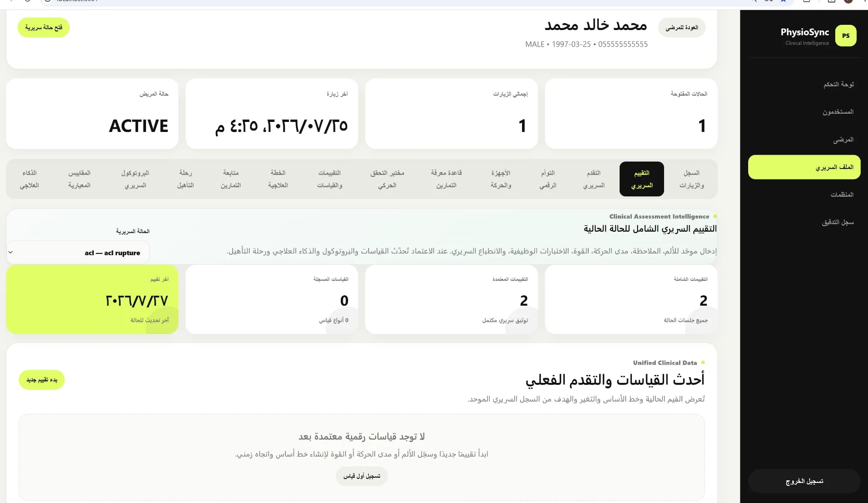Switch to التقييمات والقياسات tab

(329, 179)
